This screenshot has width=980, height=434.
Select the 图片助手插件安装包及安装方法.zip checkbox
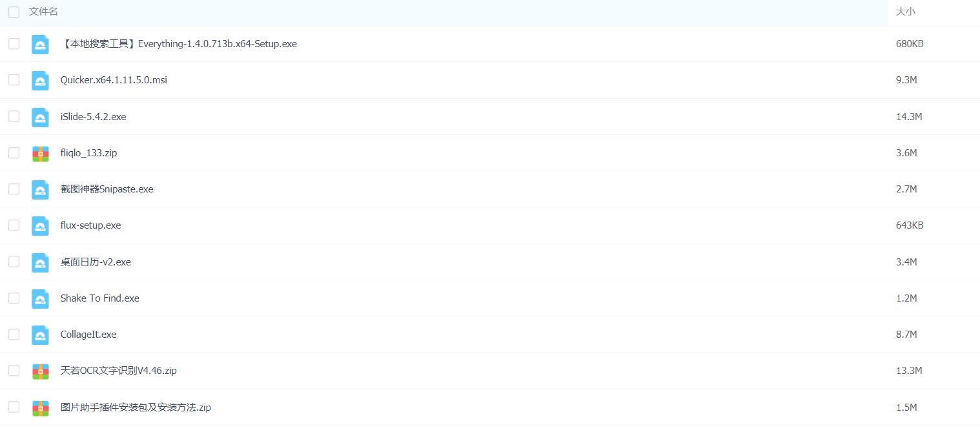[x=14, y=407]
